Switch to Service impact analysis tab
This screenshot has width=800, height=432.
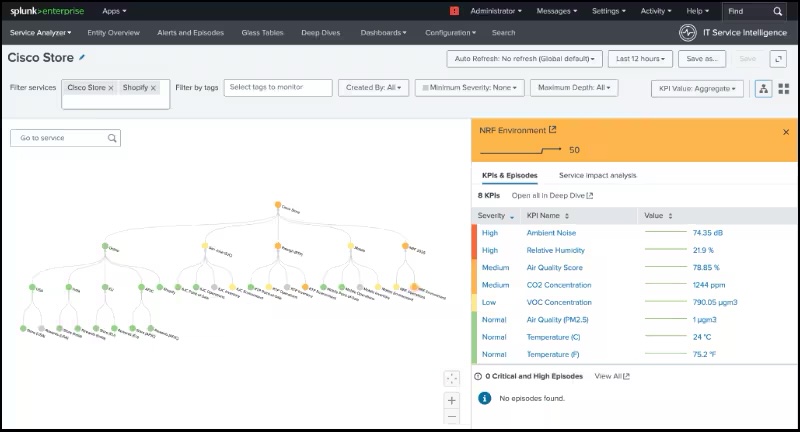tap(597, 175)
